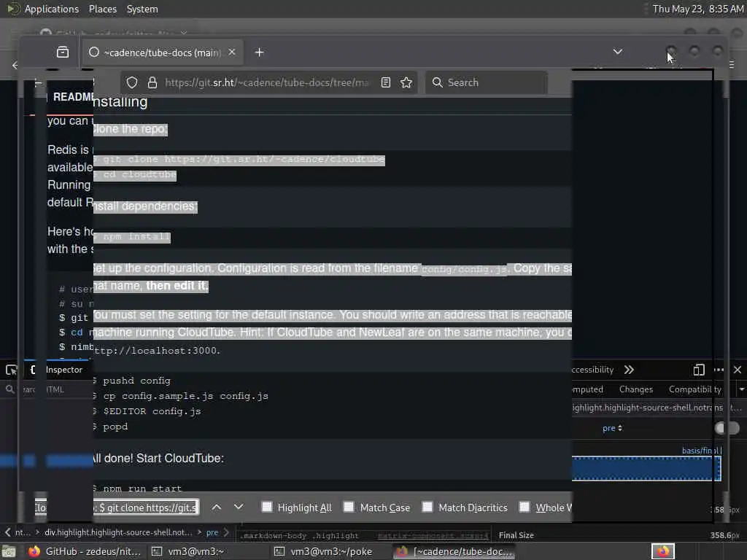Switch to GitHub - zedeus/nit taskbar window
This screenshot has height=560, width=747.
(x=85, y=551)
